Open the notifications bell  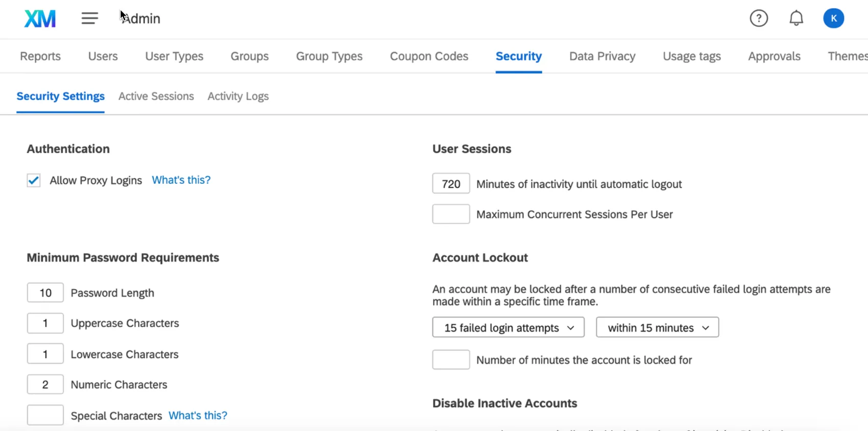(796, 18)
